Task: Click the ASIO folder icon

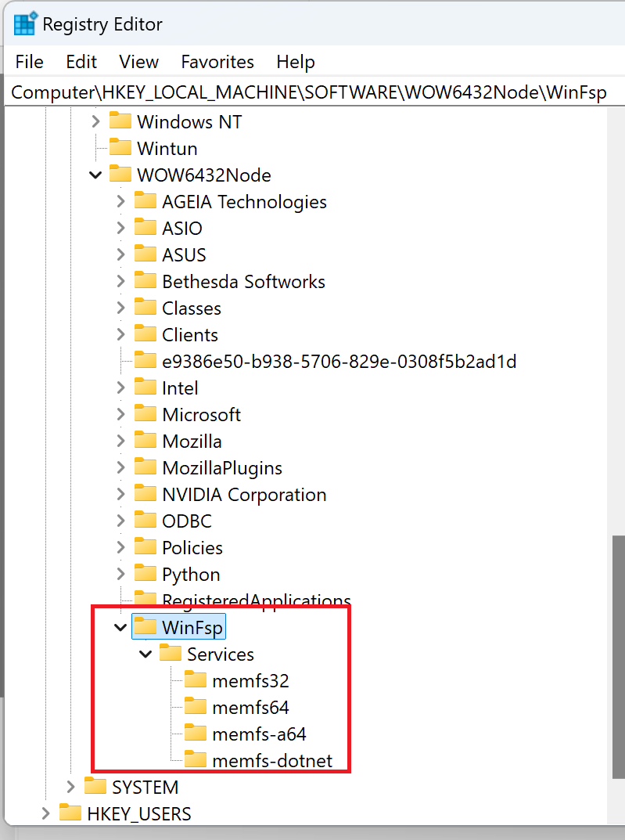Action: tap(145, 227)
